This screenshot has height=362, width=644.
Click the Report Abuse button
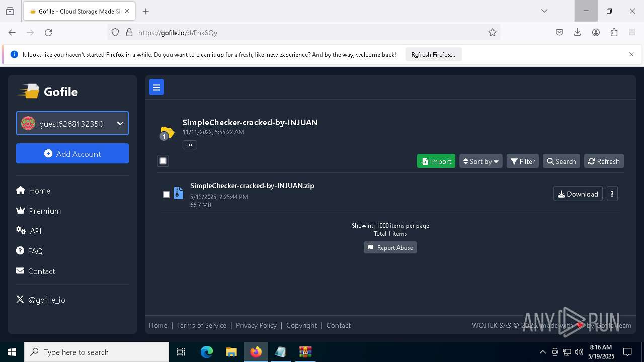(390, 247)
